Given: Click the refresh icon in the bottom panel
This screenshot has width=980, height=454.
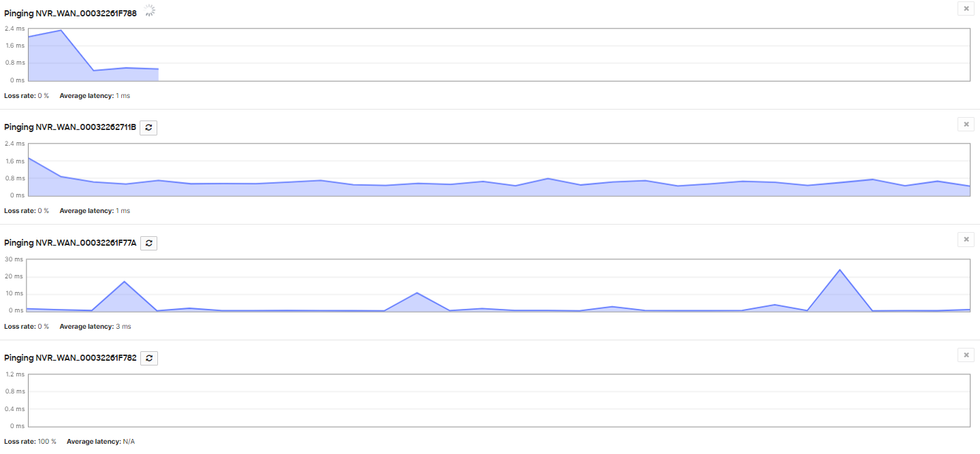Looking at the screenshot, I should pos(148,357).
